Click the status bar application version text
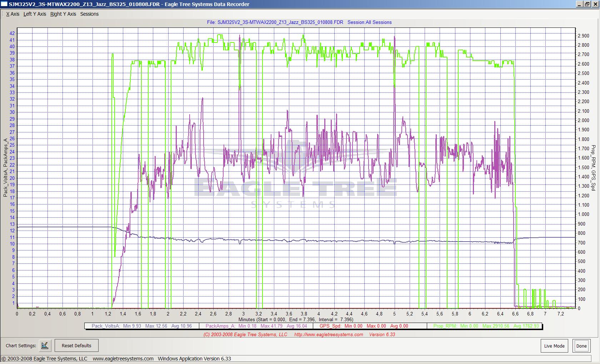This screenshot has width=600, height=364. [194, 359]
